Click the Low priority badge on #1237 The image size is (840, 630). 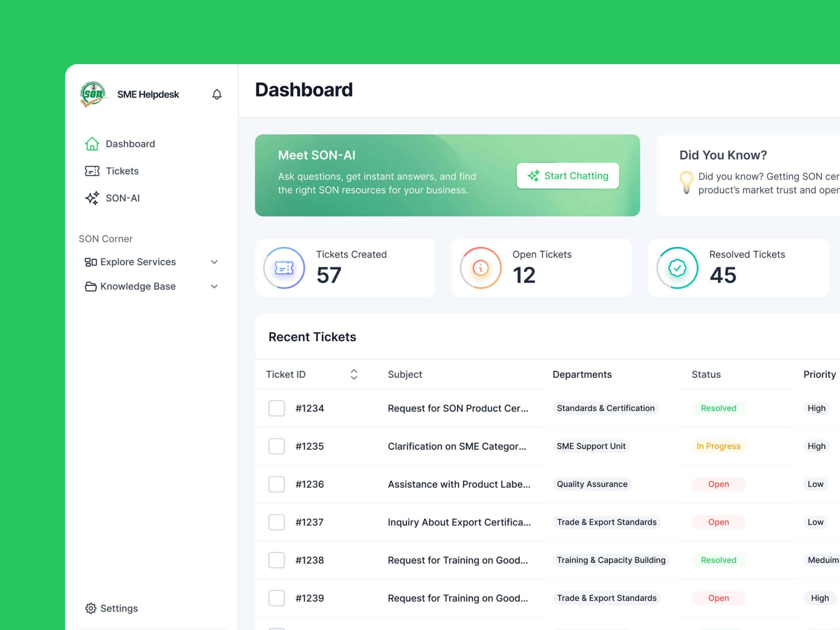tap(815, 522)
